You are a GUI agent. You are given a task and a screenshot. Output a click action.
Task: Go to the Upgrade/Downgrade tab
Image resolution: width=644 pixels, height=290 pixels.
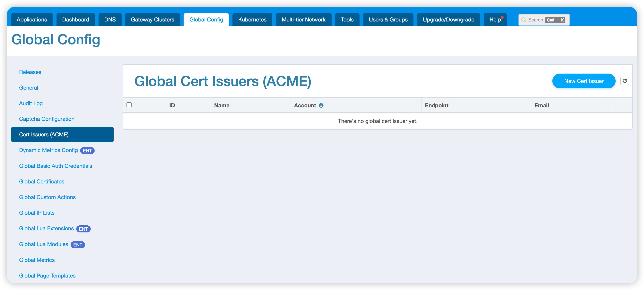coord(448,20)
